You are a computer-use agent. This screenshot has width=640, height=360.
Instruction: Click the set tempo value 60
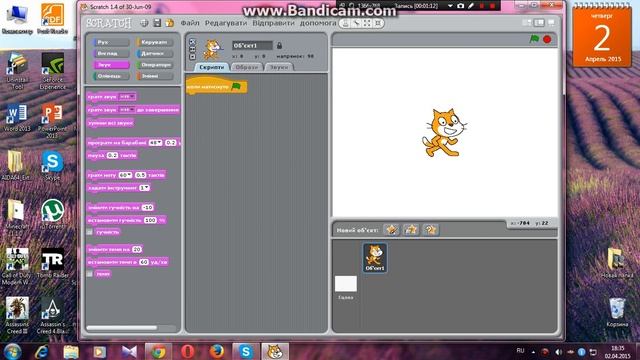pyautogui.click(x=144, y=262)
